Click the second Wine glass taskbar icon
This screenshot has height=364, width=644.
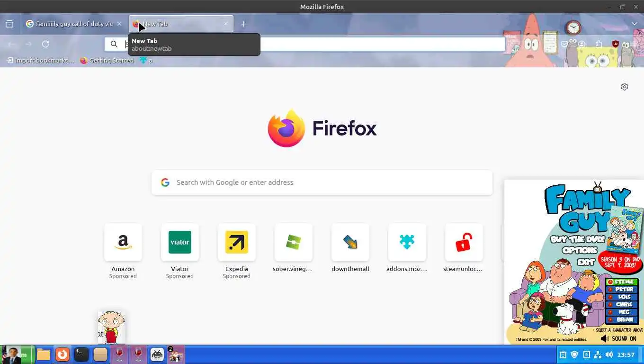click(138, 355)
